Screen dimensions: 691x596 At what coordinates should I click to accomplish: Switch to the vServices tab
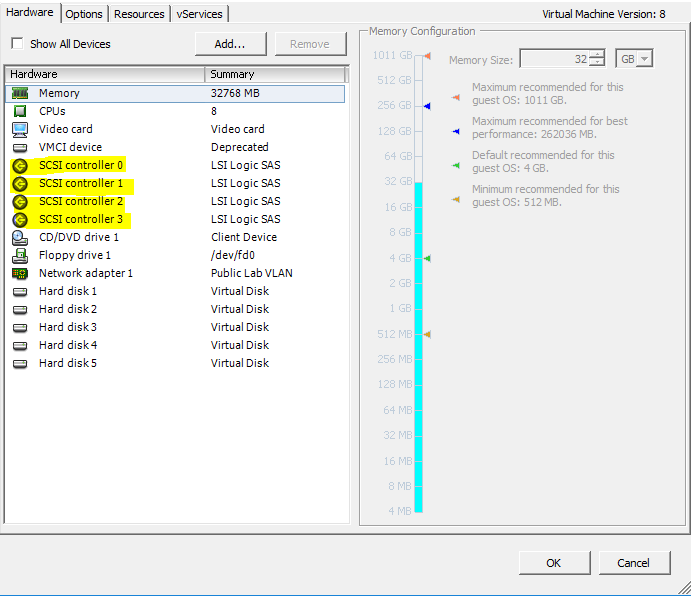pos(199,14)
